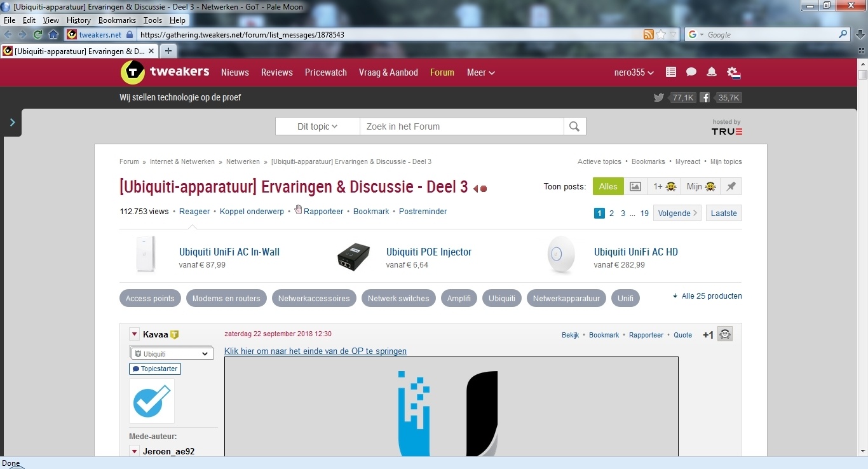The image size is (868, 469).
Task: Show only pinned posts via pin icon
Action: click(731, 186)
